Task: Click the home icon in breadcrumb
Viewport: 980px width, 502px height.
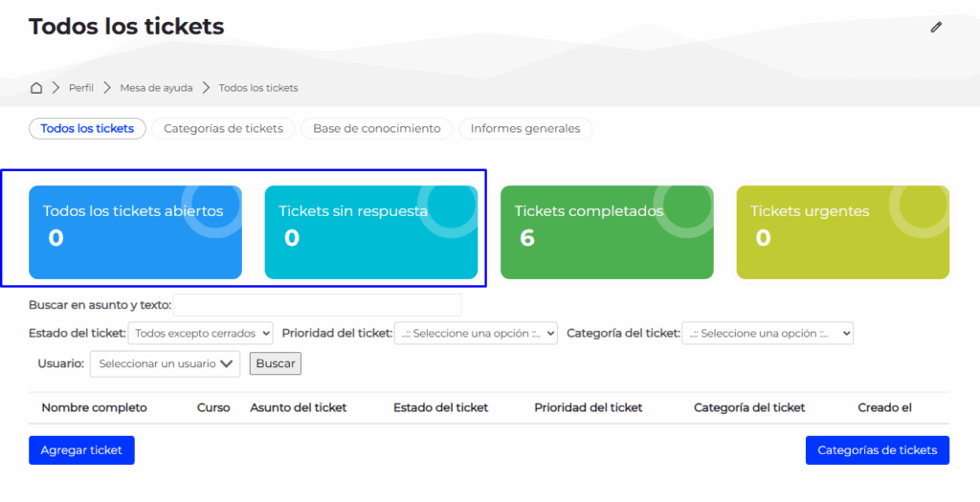Action: pos(36,88)
